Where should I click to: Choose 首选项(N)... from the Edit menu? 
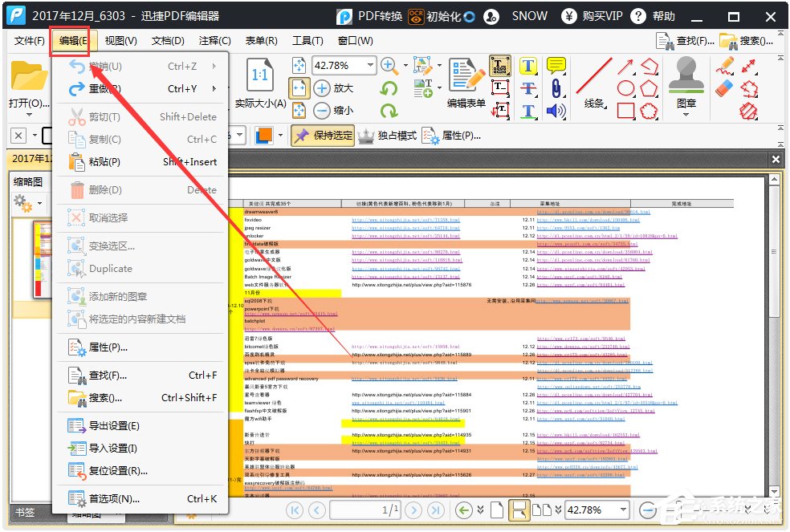(x=114, y=498)
